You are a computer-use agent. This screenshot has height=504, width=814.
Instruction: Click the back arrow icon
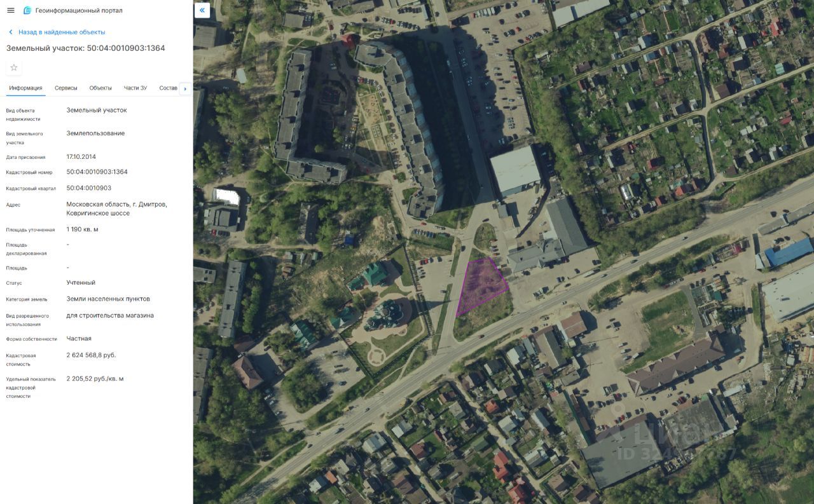pyautogui.click(x=10, y=32)
